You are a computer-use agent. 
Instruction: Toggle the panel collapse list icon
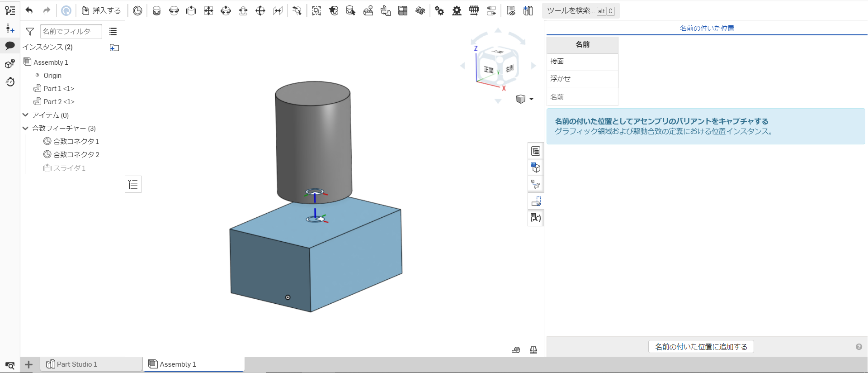133,184
